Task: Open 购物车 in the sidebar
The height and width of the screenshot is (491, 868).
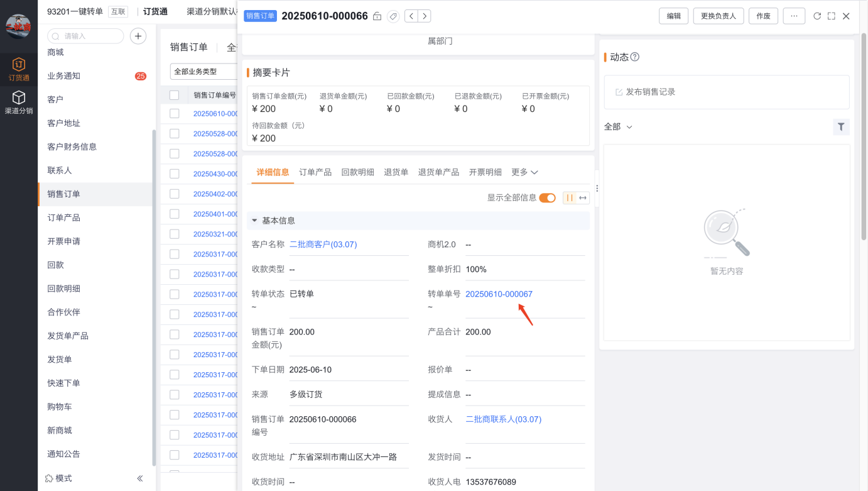Action: pyautogui.click(x=60, y=407)
